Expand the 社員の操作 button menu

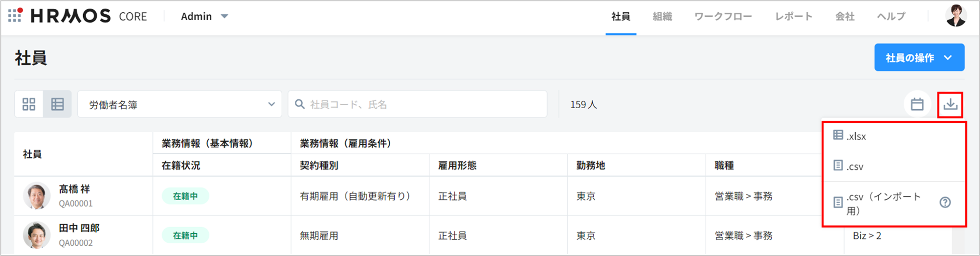pyautogui.click(x=919, y=58)
